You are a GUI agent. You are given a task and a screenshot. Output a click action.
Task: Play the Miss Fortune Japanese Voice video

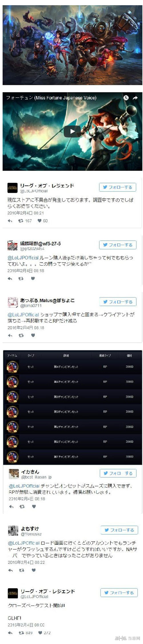[x=72, y=131]
